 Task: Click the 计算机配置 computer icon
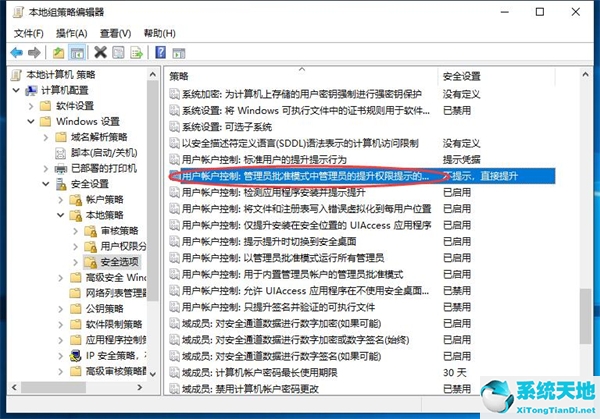pos(31,90)
